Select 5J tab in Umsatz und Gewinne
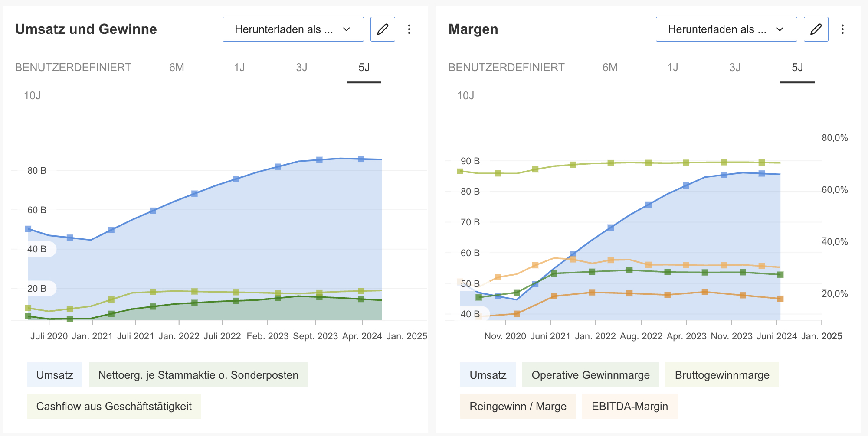The image size is (868, 436). click(364, 68)
